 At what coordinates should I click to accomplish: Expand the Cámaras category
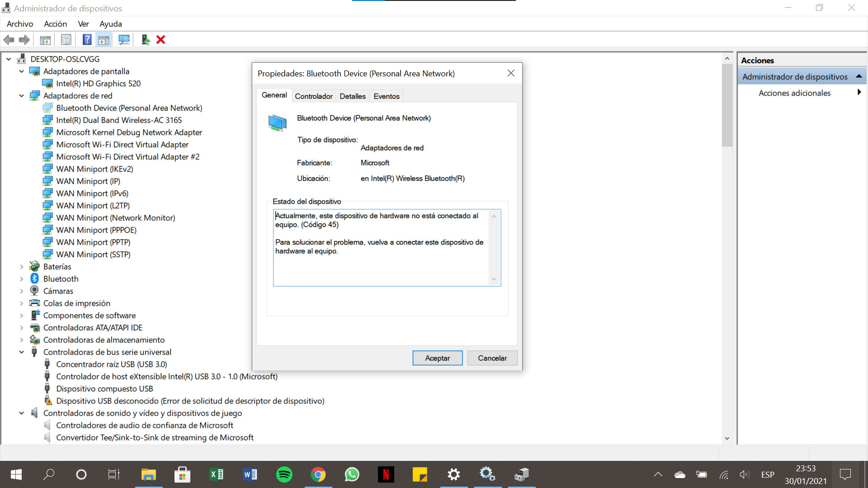[x=21, y=291]
